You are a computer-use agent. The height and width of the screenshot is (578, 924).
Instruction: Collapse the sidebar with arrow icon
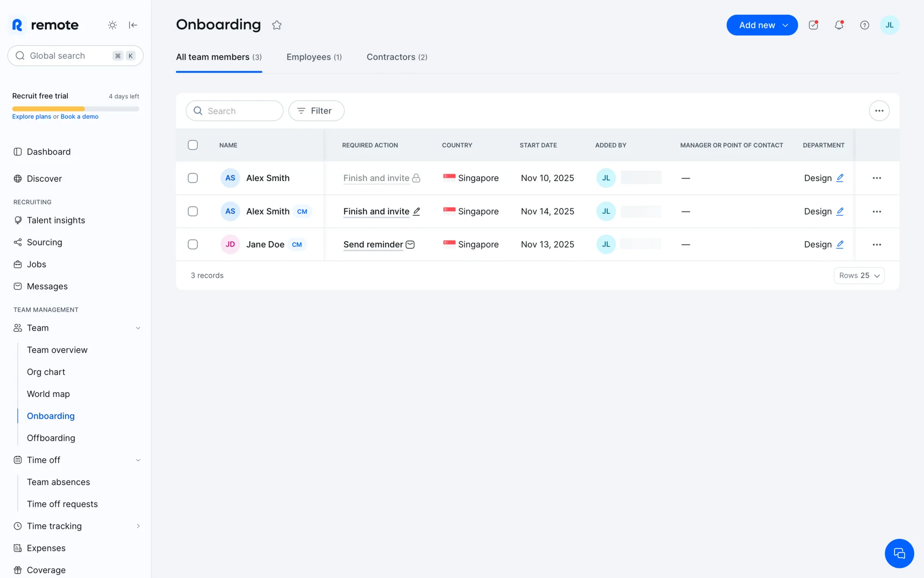click(133, 25)
